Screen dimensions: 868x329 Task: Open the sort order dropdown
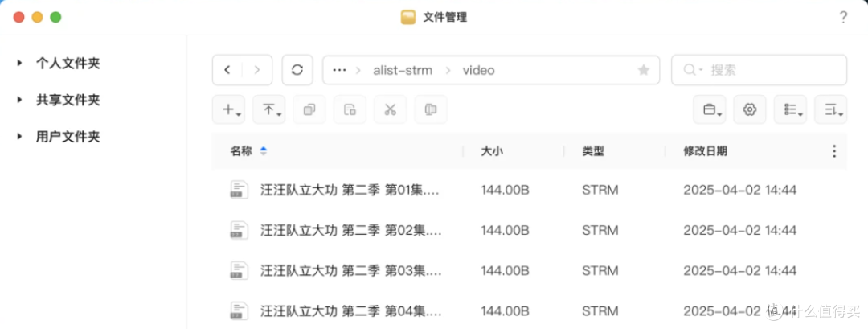pyautogui.click(x=831, y=109)
